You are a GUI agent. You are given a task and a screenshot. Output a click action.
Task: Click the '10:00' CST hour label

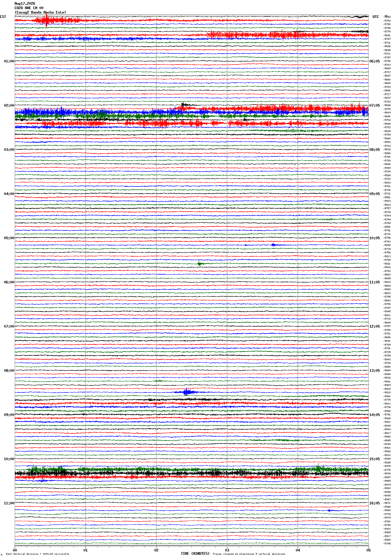pos(9,459)
